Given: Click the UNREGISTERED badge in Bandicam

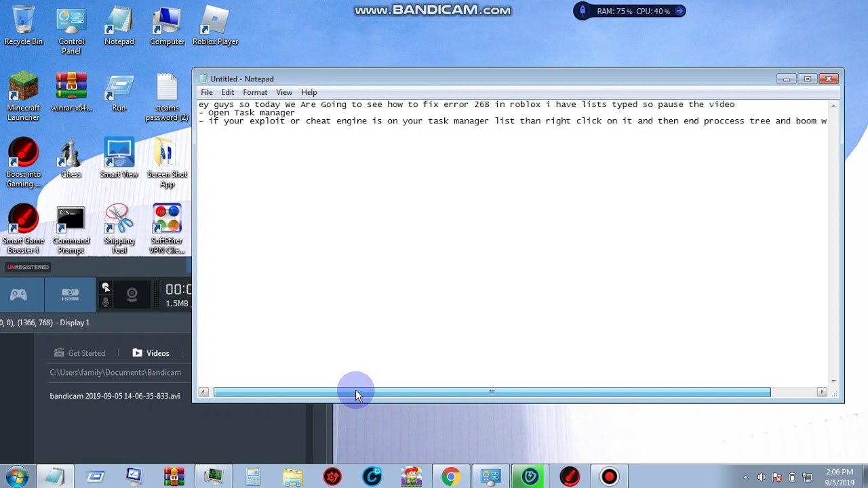Looking at the screenshot, I should click(28, 267).
